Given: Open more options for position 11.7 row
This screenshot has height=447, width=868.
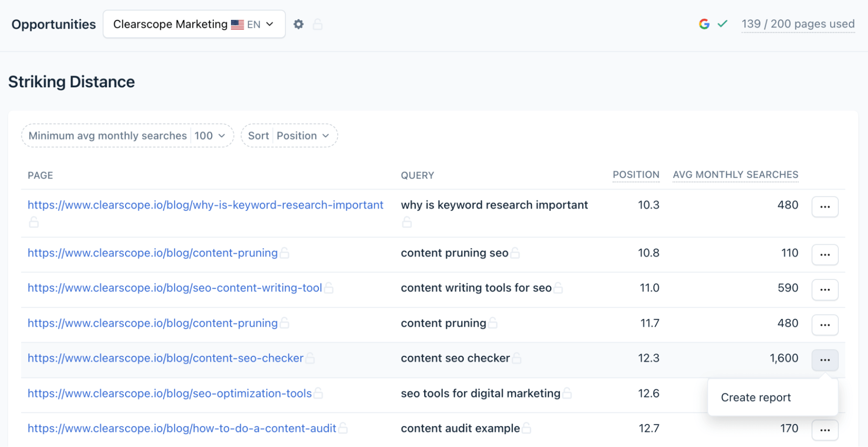Looking at the screenshot, I should 825,325.
